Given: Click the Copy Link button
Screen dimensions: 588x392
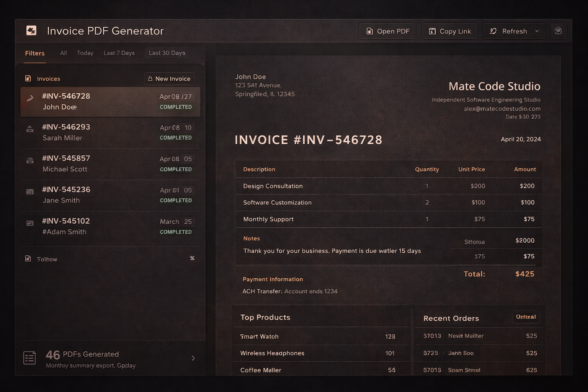Looking at the screenshot, I should click(x=449, y=31).
